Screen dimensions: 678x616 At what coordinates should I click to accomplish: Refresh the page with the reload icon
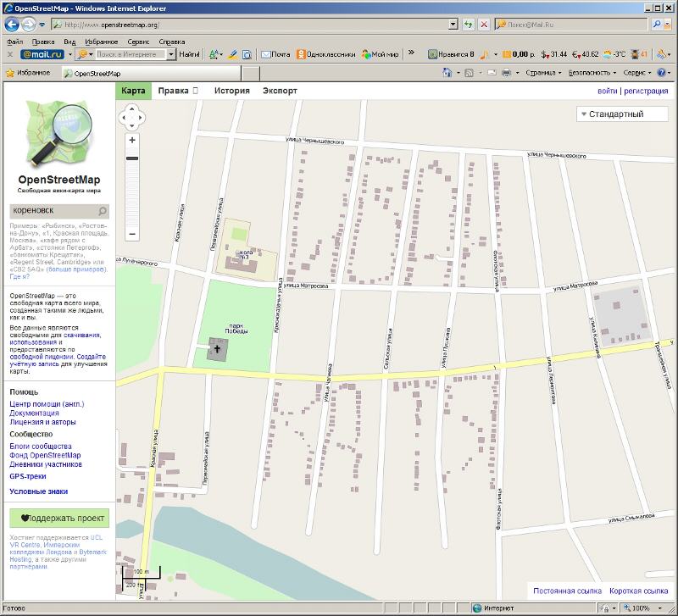click(x=469, y=25)
